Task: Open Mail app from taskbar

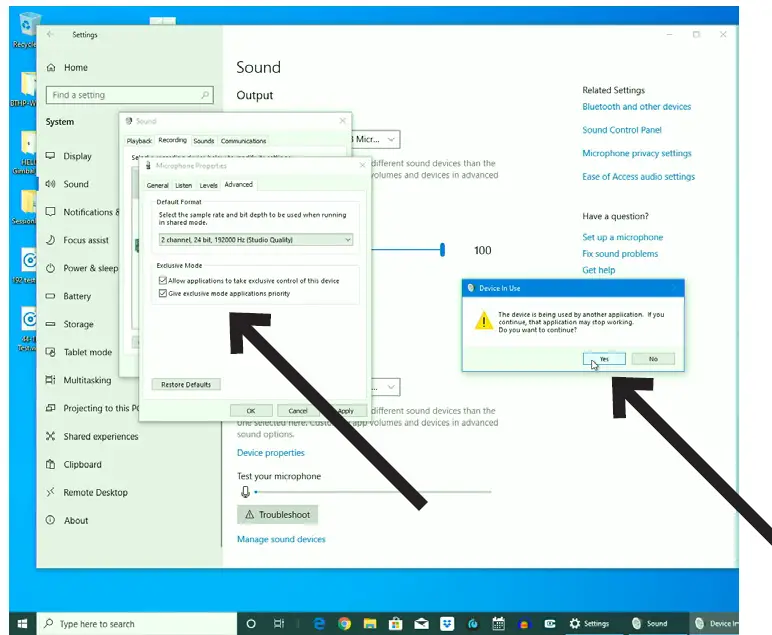Action: click(421, 624)
